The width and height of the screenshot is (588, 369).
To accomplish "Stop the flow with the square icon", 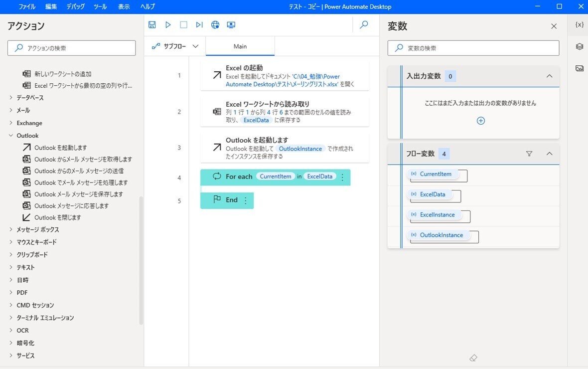I will click(x=184, y=25).
